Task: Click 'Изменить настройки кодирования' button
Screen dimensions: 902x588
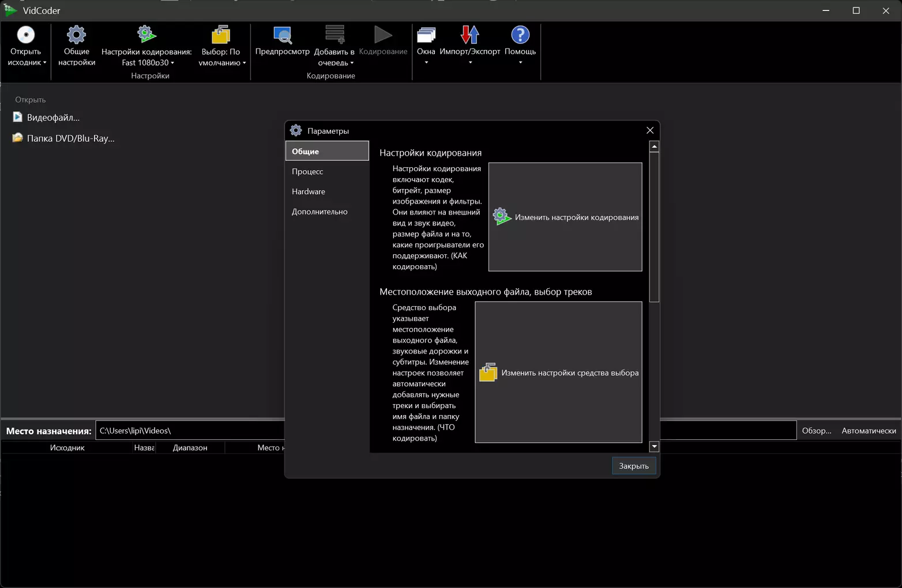Action: 565,217
